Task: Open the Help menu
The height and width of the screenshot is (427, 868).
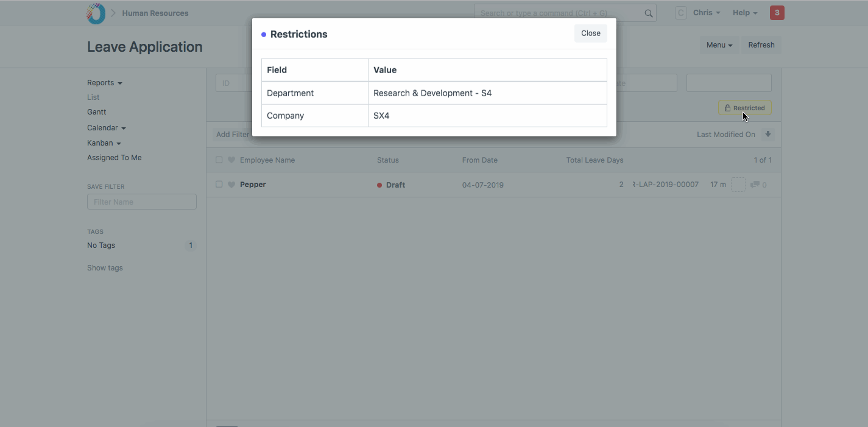Action: pos(744,13)
